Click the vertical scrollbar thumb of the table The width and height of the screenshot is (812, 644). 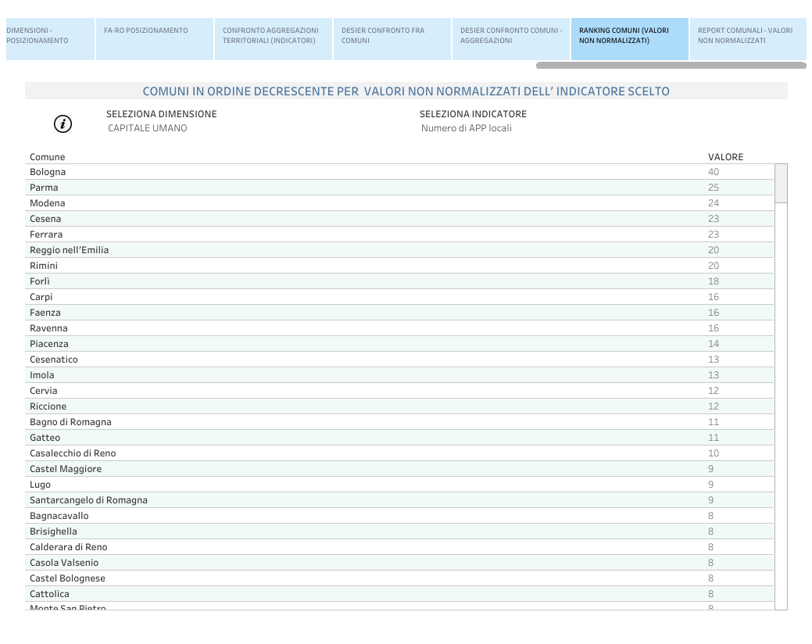[x=781, y=183]
